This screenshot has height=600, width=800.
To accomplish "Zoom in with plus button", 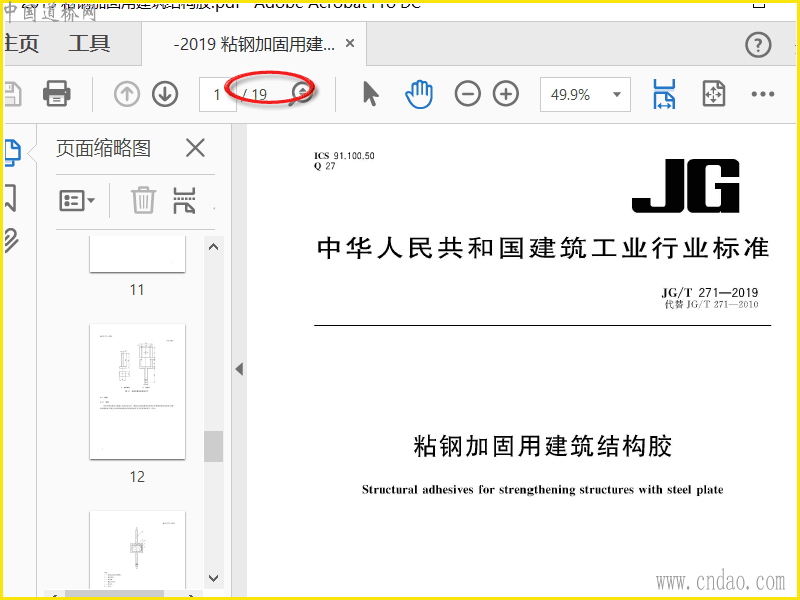I will pos(506,94).
